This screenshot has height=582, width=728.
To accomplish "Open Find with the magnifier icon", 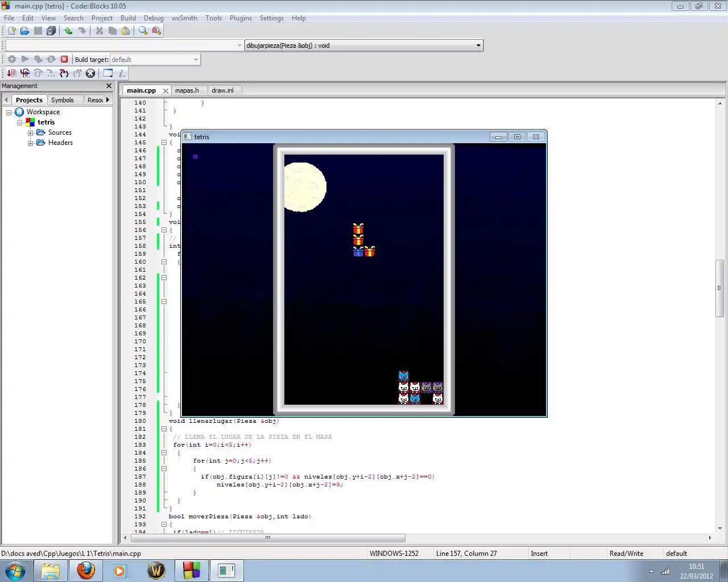I will (x=143, y=31).
